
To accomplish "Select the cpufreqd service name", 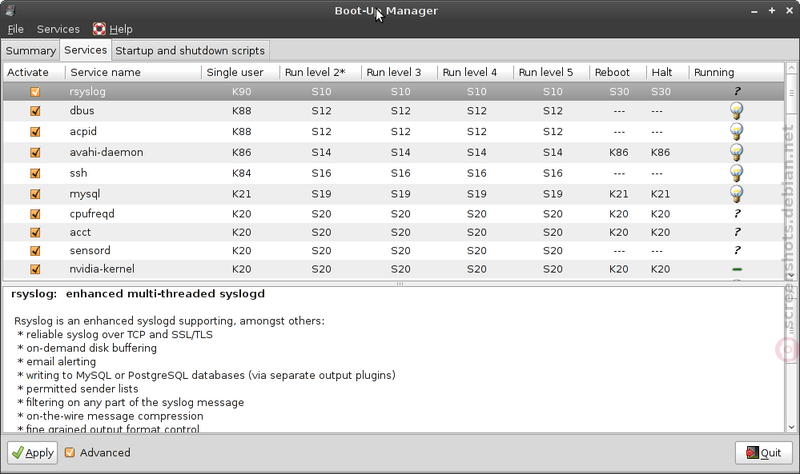I will click(x=92, y=214).
